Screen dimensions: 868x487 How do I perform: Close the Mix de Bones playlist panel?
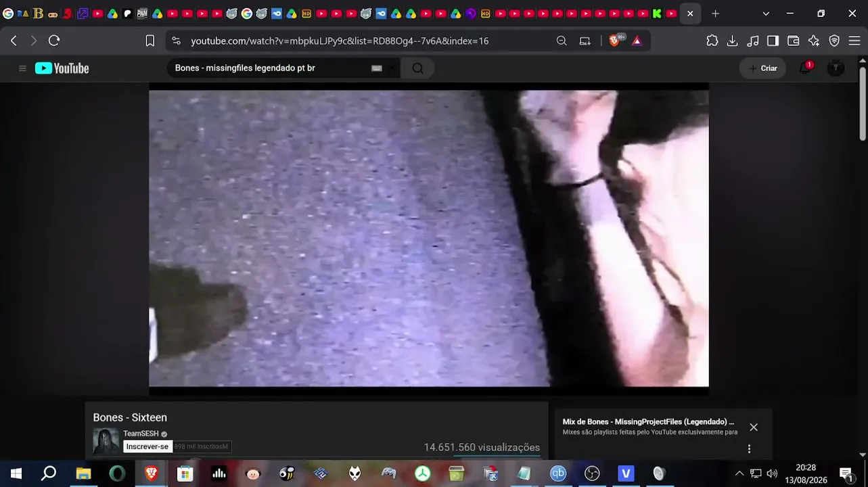pyautogui.click(x=754, y=427)
